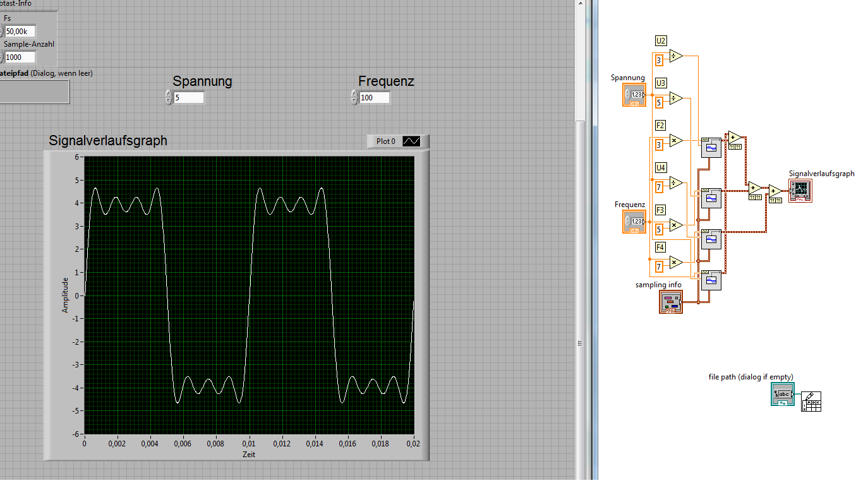Click the F4 label on block diagram
The height and width of the screenshot is (483, 868).
(x=660, y=247)
